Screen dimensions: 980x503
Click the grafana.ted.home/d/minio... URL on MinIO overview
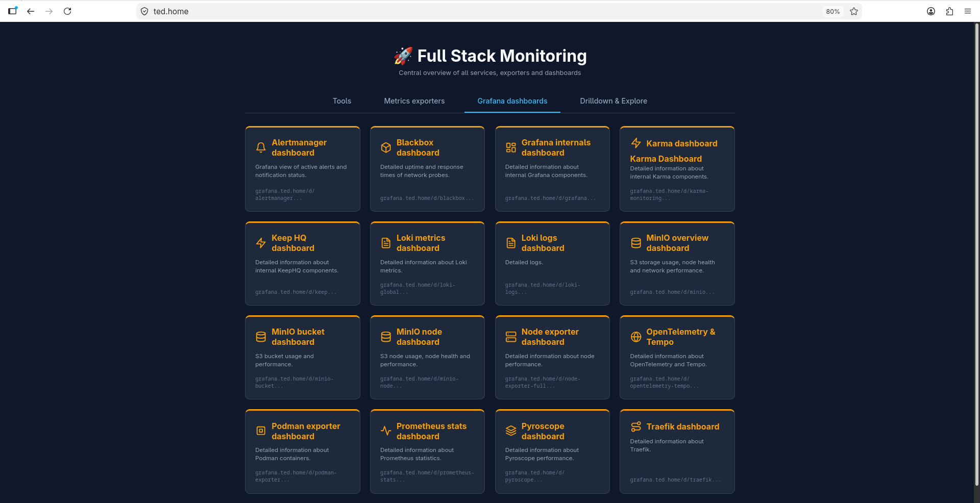click(x=672, y=292)
